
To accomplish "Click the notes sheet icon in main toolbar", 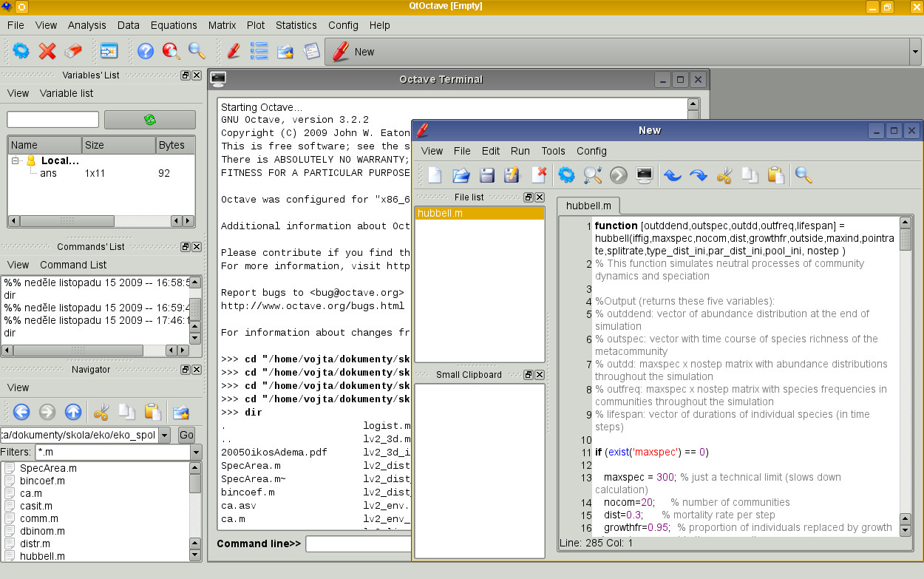I will [311, 51].
